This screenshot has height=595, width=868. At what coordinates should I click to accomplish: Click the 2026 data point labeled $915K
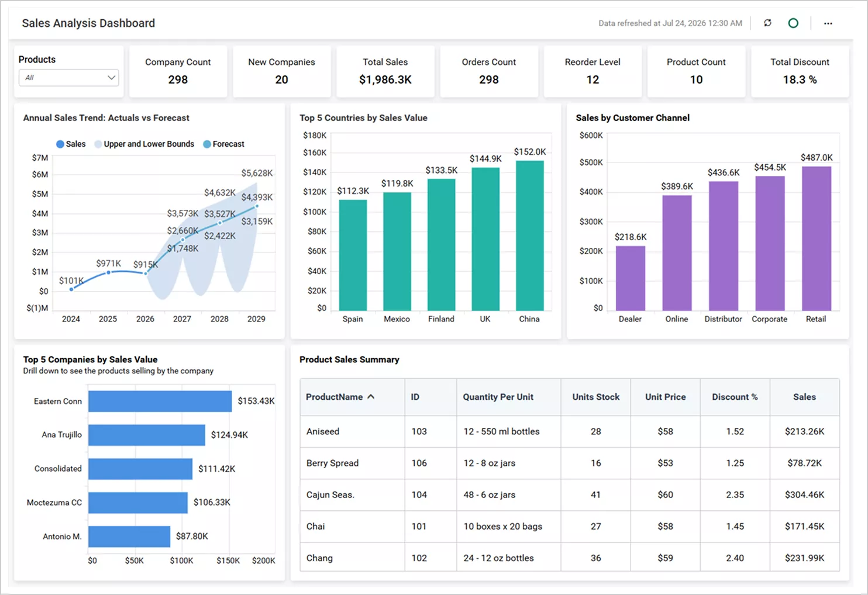click(146, 273)
